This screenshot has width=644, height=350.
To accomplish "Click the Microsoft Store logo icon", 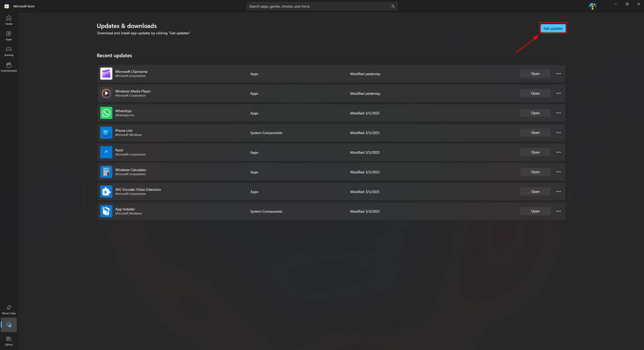I will 6,6.
